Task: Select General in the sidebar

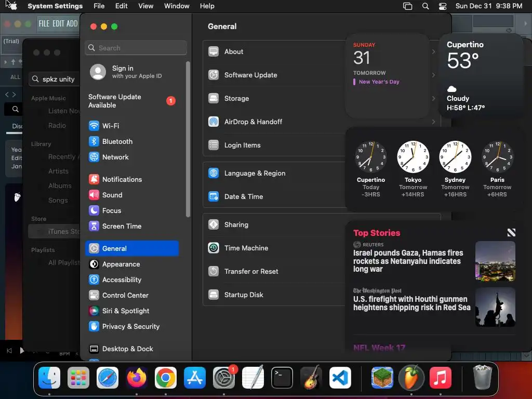Action: (132, 249)
